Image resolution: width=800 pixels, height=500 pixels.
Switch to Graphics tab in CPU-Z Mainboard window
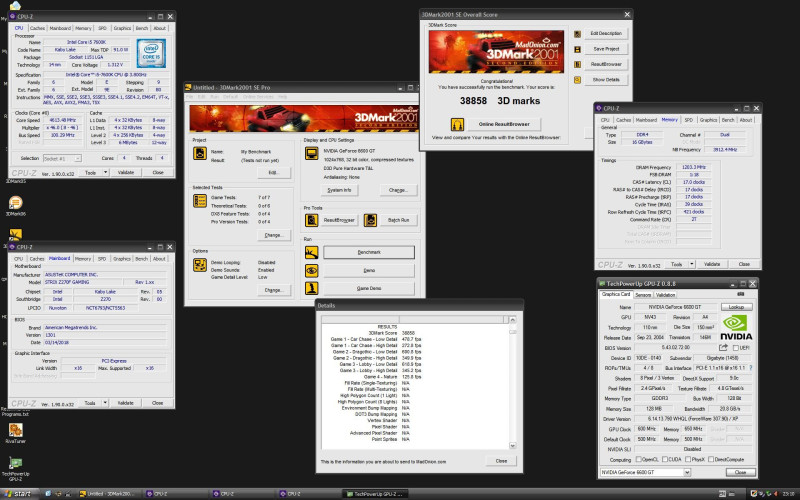tap(121, 259)
